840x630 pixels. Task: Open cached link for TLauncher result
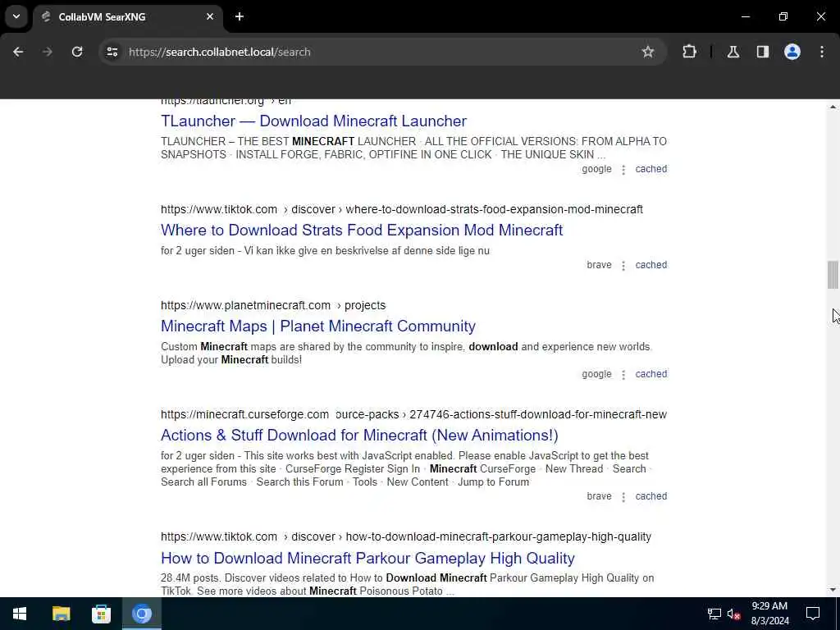click(x=651, y=169)
